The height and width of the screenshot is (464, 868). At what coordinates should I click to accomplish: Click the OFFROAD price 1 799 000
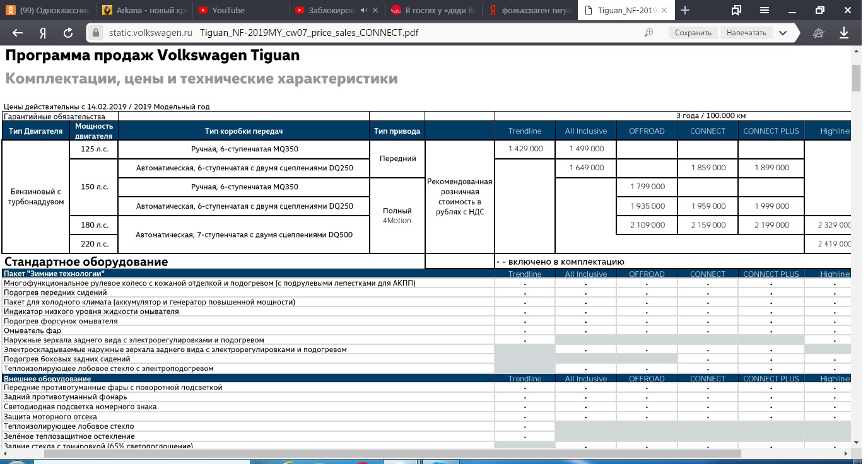pyautogui.click(x=647, y=187)
